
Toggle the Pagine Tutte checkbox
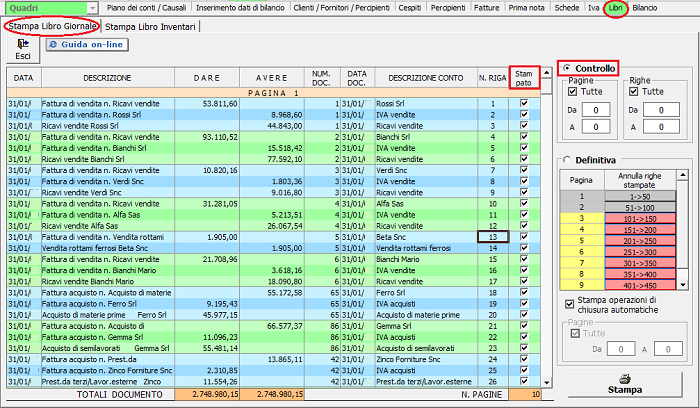574,92
